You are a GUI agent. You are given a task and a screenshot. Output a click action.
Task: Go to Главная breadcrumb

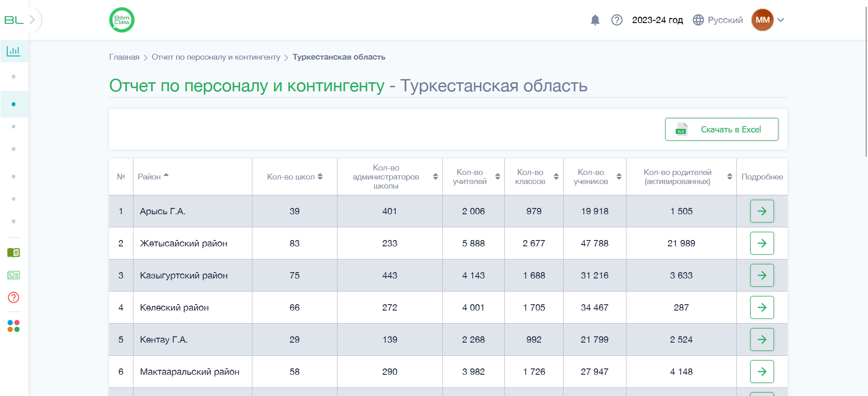tap(124, 57)
